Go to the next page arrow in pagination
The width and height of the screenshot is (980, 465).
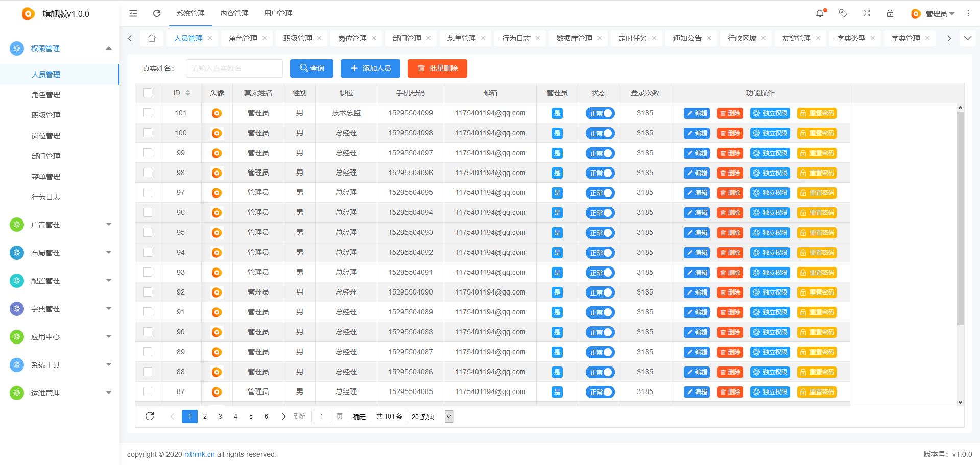(283, 417)
